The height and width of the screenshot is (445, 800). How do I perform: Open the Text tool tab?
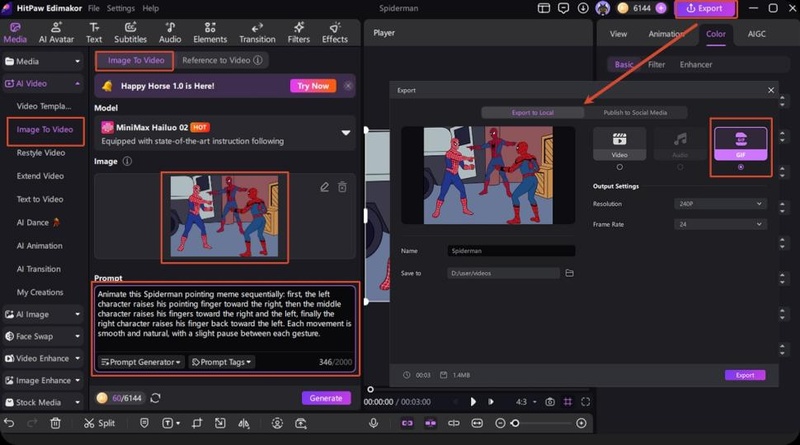(x=94, y=33)
